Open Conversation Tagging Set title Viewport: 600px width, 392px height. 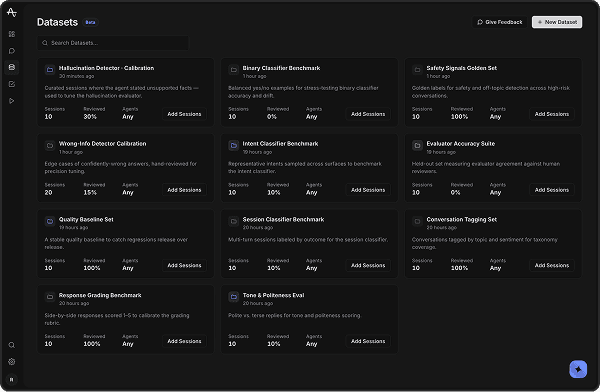461,220
